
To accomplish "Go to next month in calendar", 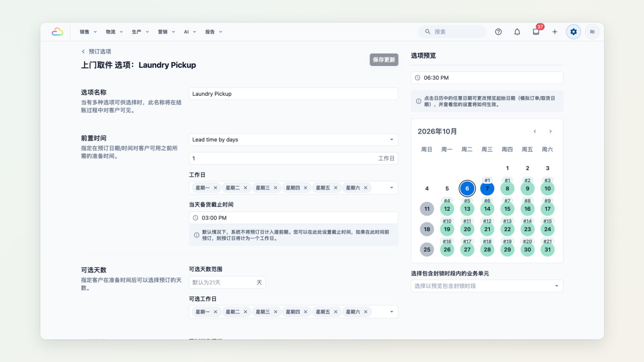I will pyautogui.click(x=551, y=132).
